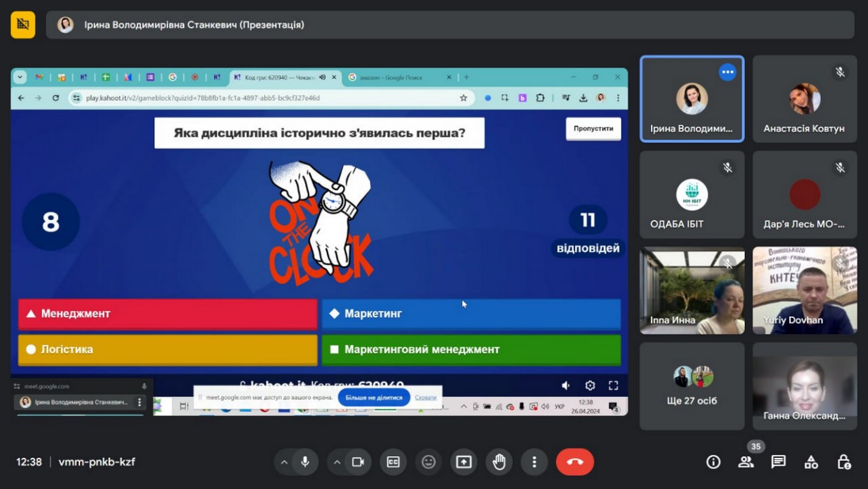Screen dimensions: 868x489
Task: Show the participants list
Action: point(746,462)
